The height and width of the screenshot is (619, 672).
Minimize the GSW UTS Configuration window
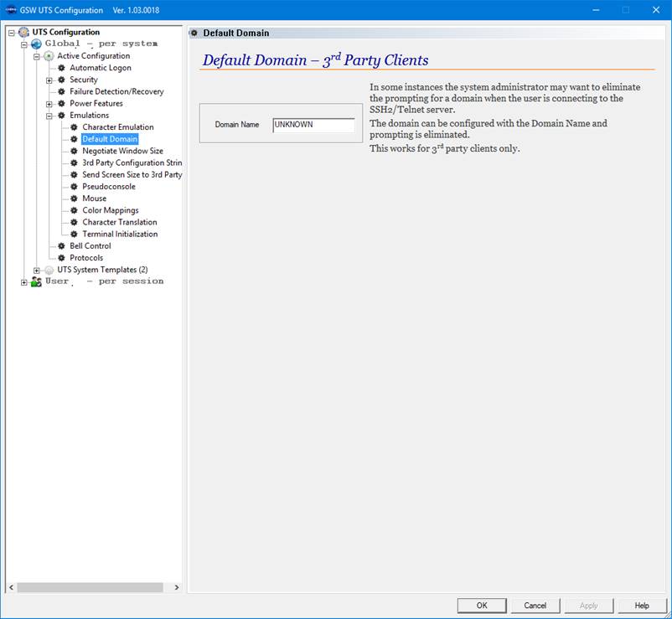coord(596,10)
